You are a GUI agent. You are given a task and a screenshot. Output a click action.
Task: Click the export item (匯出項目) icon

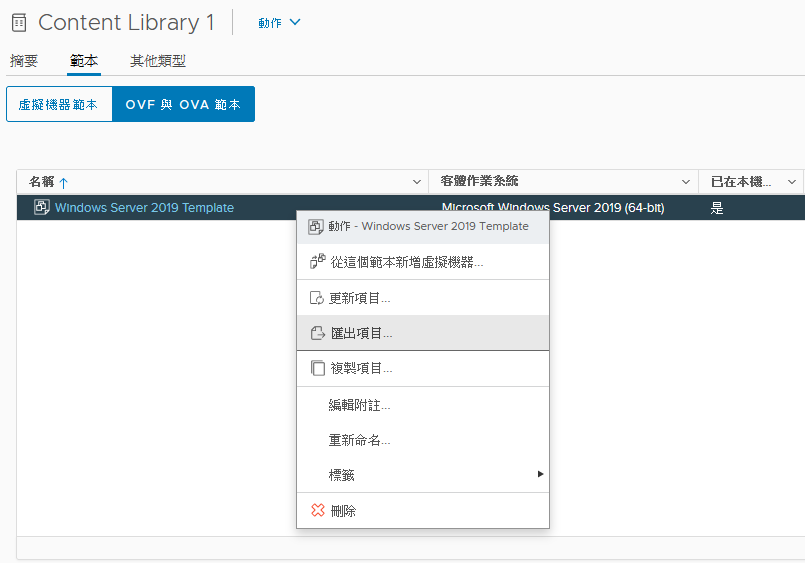click(318, 333)
